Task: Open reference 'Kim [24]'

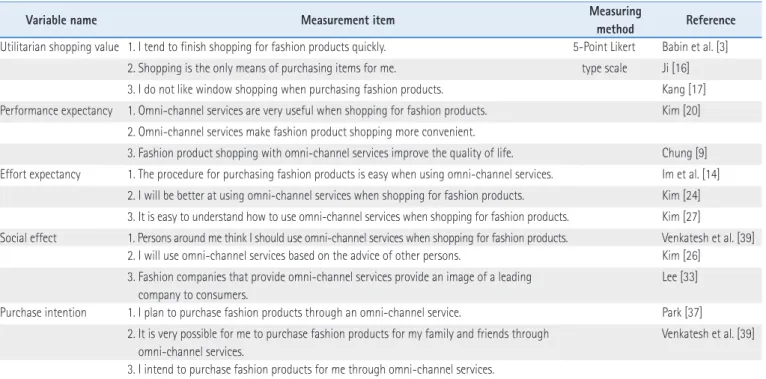Action: pyautogui.click(x=681, y=196)
